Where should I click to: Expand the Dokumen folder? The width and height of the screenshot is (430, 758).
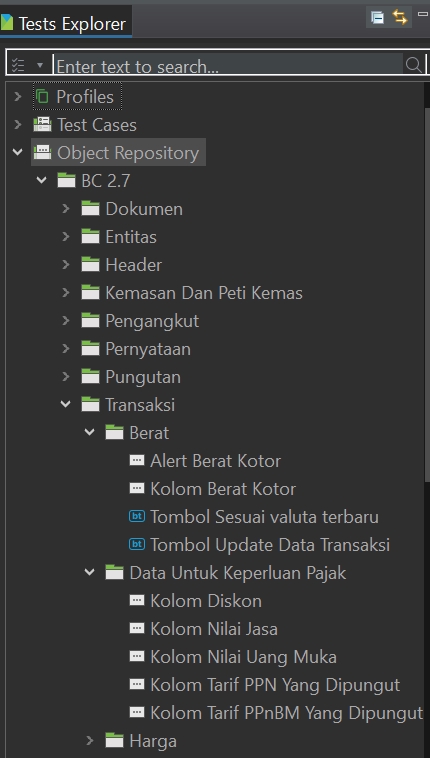coord(66,209)
